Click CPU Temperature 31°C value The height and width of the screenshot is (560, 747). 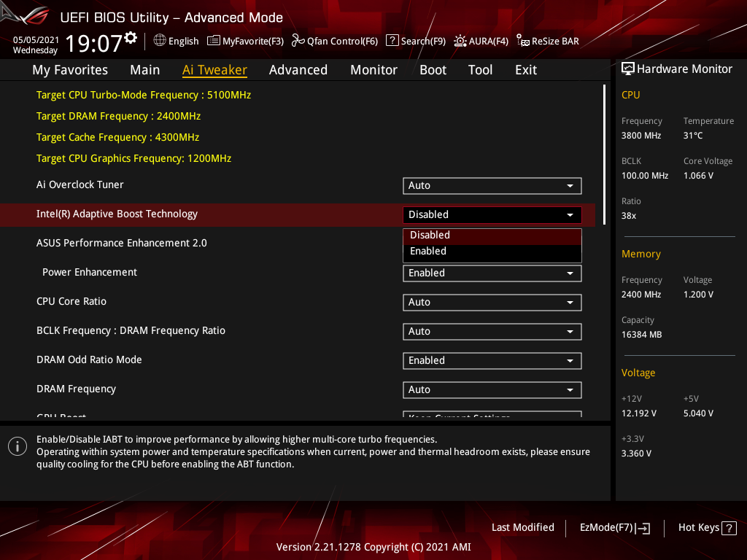[x=693, y=136]
